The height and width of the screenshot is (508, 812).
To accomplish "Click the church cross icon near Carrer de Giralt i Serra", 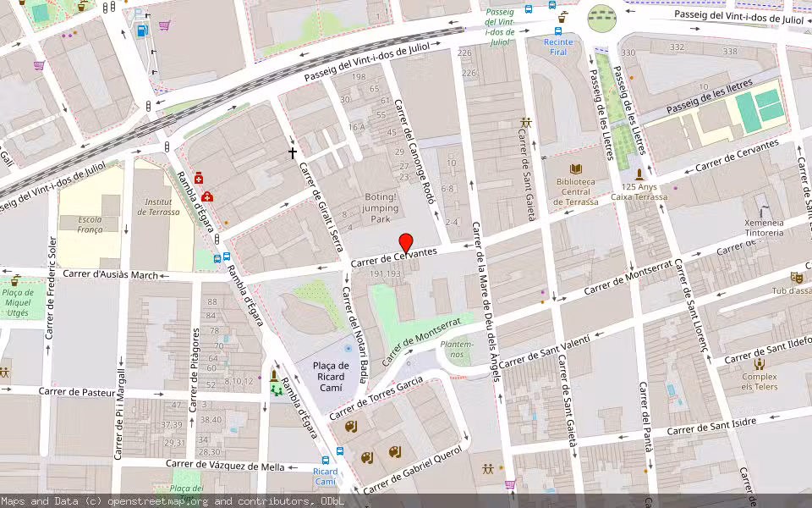I will pos(292,152).
